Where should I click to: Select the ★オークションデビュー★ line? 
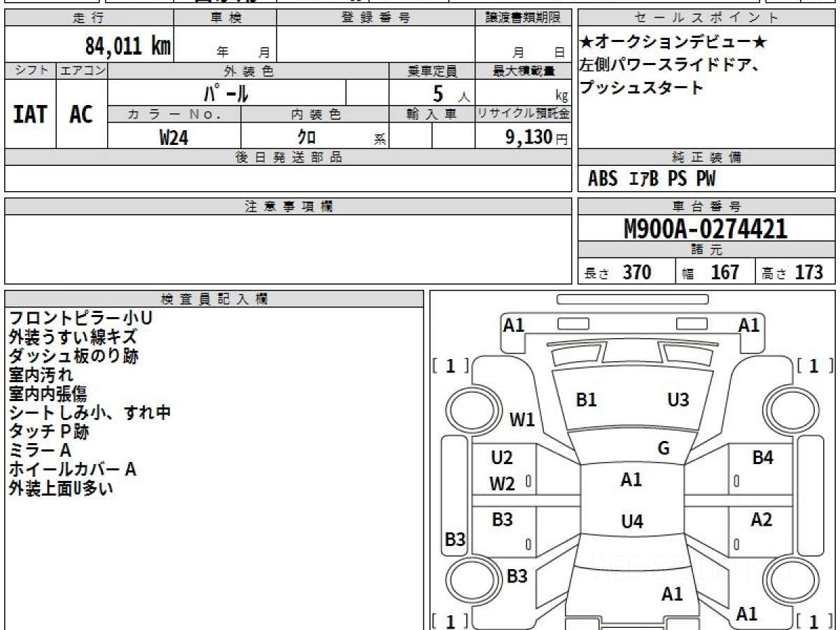673,43
